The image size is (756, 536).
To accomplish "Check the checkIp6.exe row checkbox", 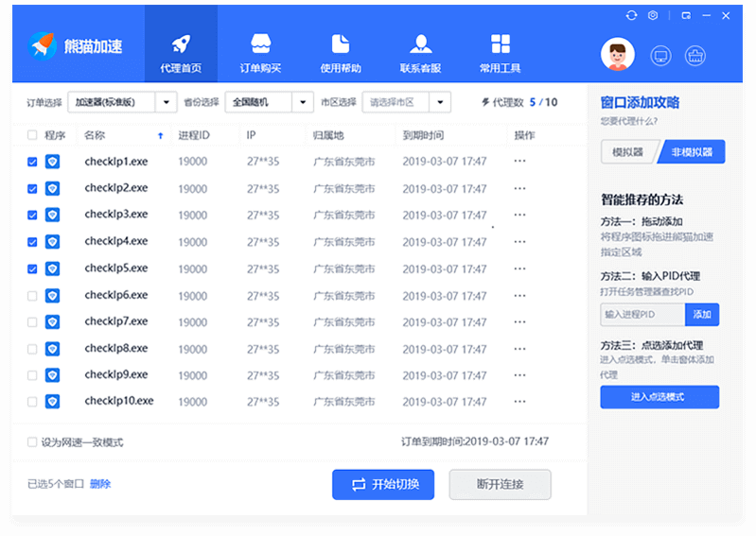I will coord(32,296).
